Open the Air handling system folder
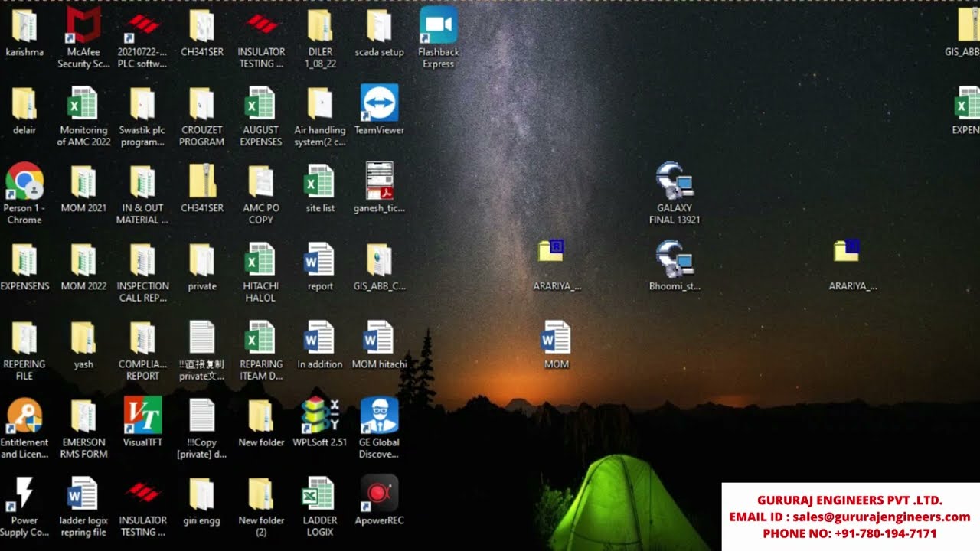The width and height of the screenshot is (980, 551). coord(320,116)
